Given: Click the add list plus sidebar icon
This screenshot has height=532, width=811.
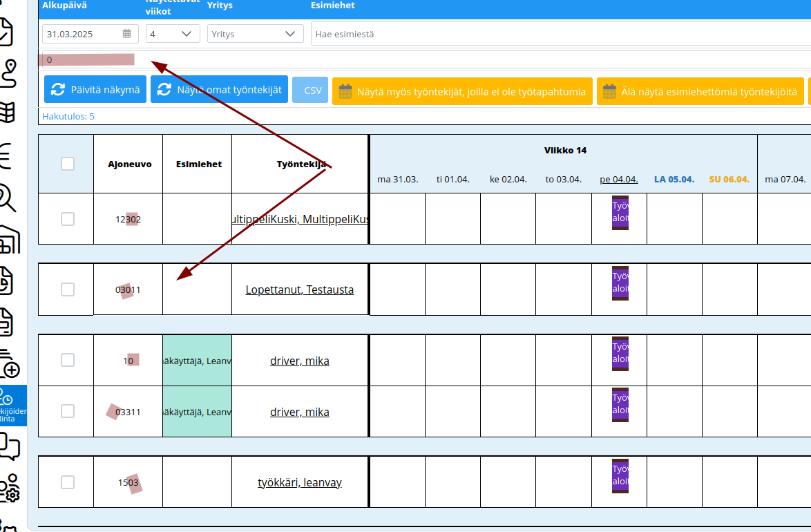Looking at the screenshot, I should pyautogui.click(x=9, y=363).
